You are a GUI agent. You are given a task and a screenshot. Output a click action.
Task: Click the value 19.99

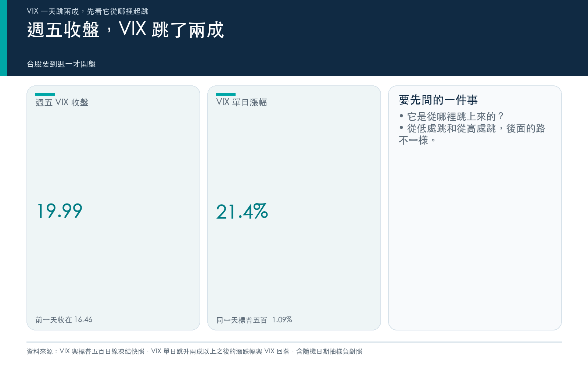tap(60, 211)
